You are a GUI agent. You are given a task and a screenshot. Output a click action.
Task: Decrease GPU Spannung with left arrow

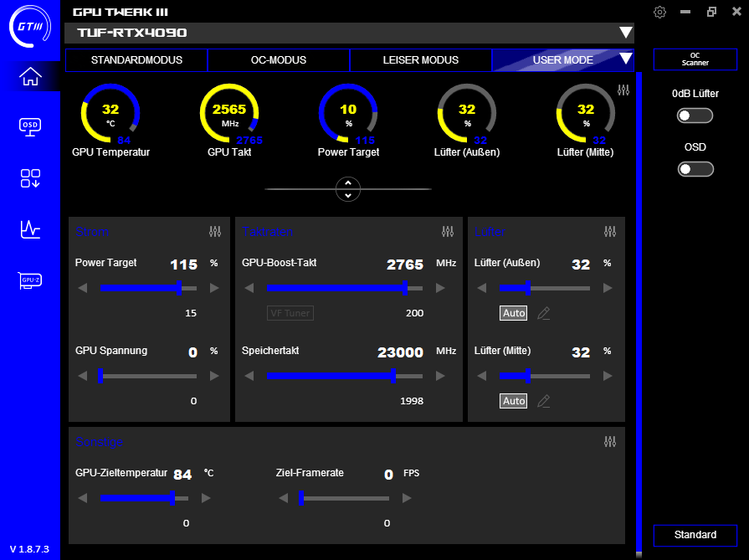click(83, 376)
